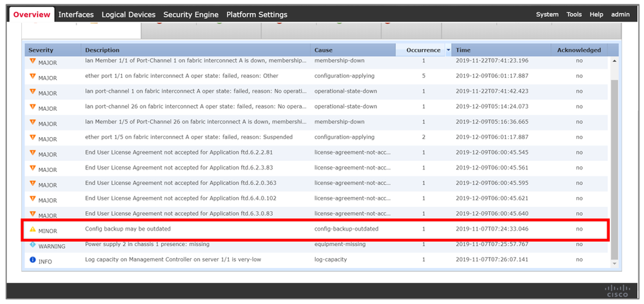Click 'membership-down' cause for Member 1/5 row
Image resolution: width=644 pixels, height=304 pixels.
[339, 122]
